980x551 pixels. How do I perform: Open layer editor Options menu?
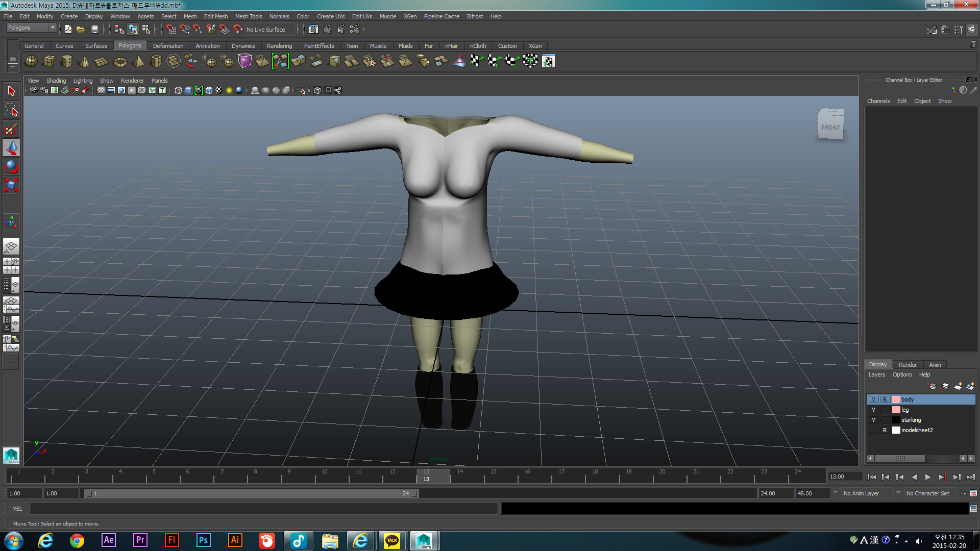(902, 374)
